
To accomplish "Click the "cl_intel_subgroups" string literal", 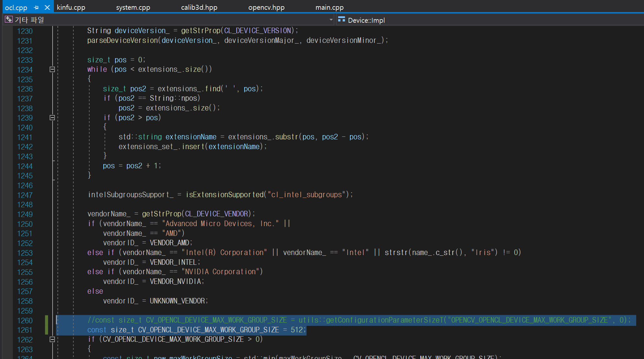I will [306, 195].
